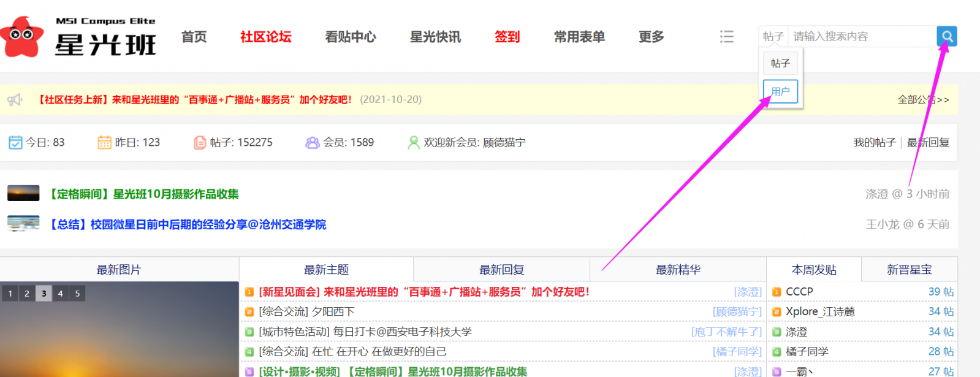This screenshot has height=377, width=980.
Task: Expand the 更多 navigation menu
Action: click(651, 37)
